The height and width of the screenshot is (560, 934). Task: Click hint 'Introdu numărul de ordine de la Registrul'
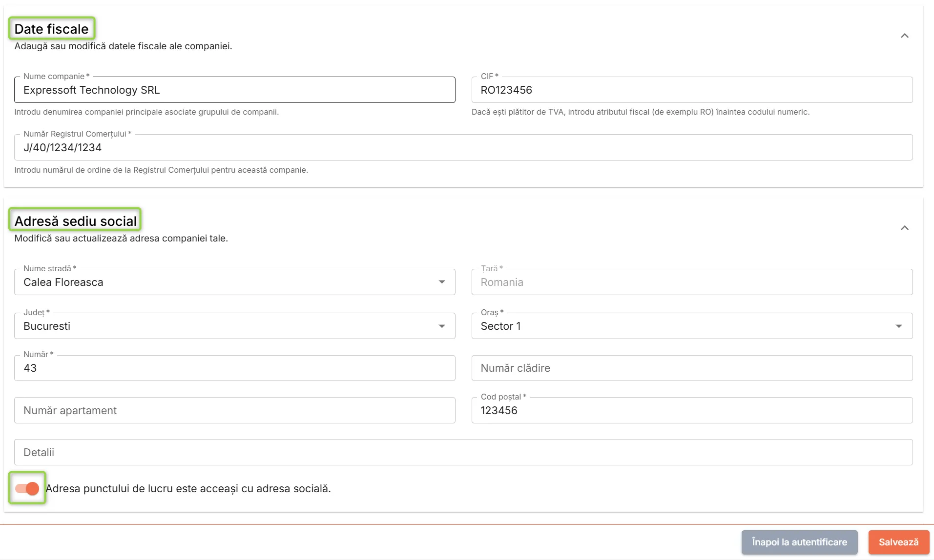(x=161, y=170)
